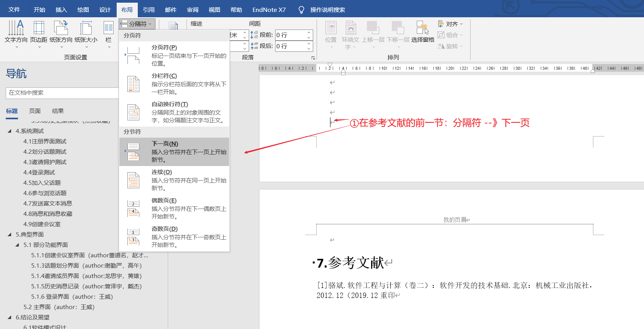The width and height of the screenshot is (644, 329).
Task: Click the 我的页眉 header text
Action: [x=455, y=220]
